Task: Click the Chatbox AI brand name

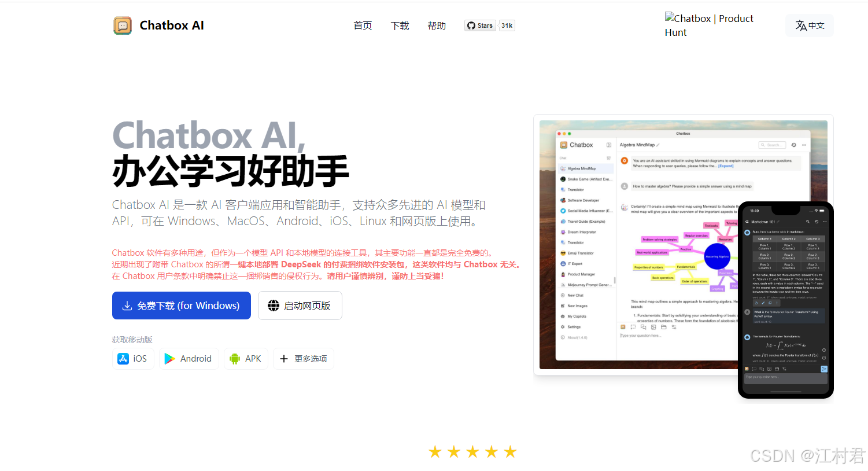Action: point(172,25)
